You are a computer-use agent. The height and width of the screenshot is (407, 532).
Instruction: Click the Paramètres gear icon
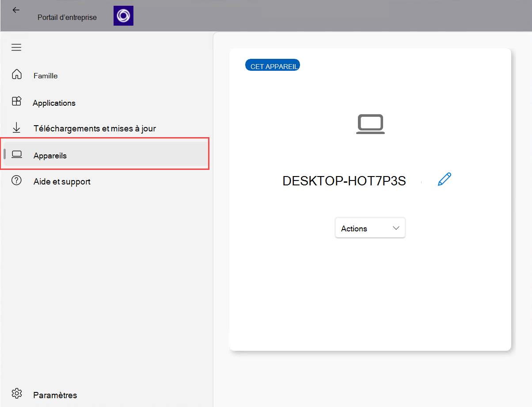click(17, 393)
